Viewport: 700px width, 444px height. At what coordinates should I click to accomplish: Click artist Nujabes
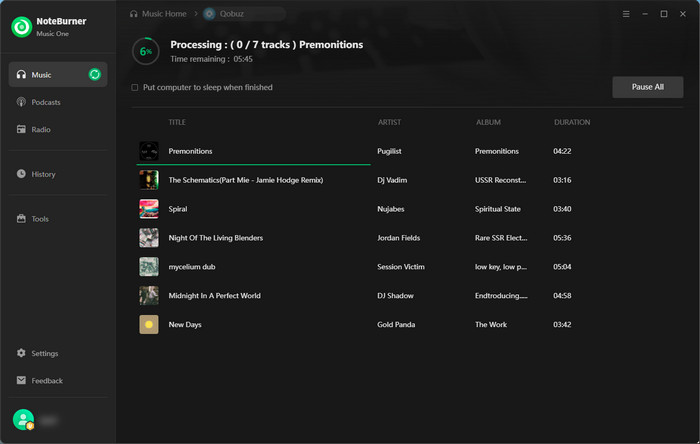[x=391, y=209]
